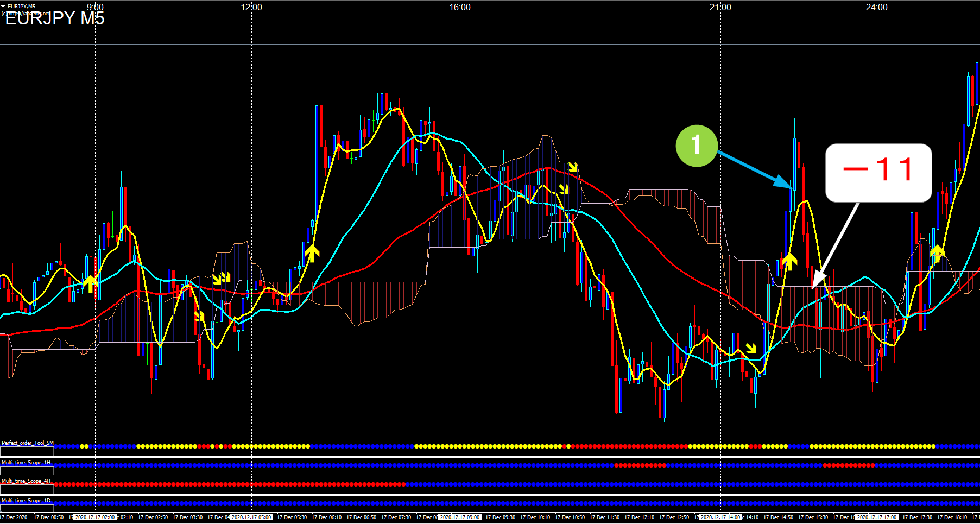The height and width of the screenshot is (524, 980).
Task: Click the 2020.12.17 02:00 highlighted label
Action: (x=95, y=517)
